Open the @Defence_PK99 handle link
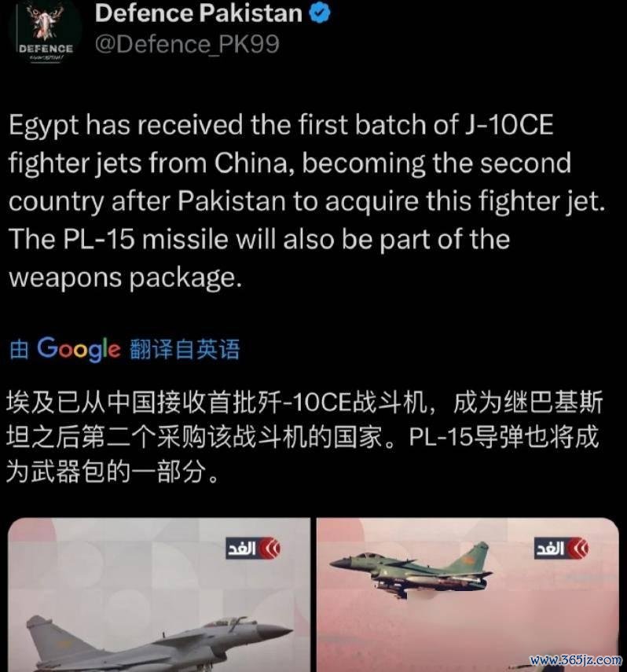The width and height of the screenshot is (627, 672). point(187,44)
